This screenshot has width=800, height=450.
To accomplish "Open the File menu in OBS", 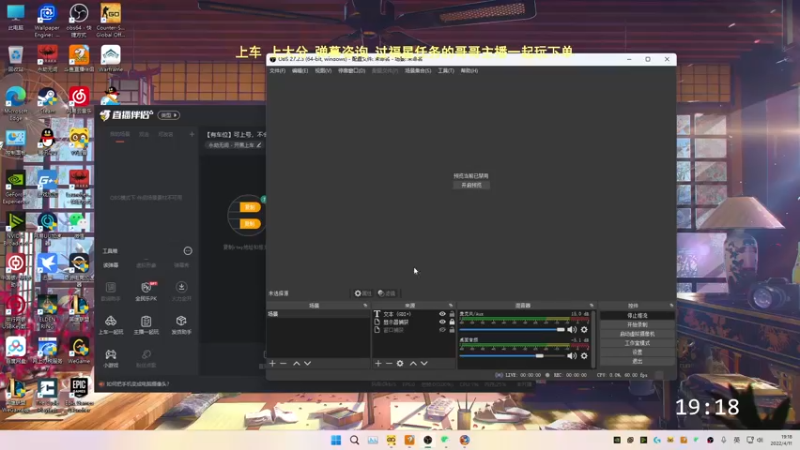I will click(x=278, y=70).
